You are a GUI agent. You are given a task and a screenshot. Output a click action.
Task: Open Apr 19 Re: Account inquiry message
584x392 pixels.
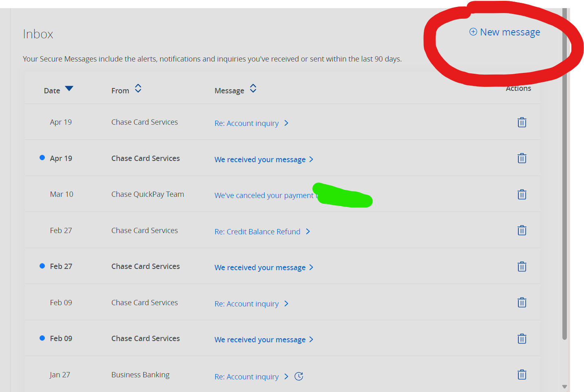pos(247,123)
